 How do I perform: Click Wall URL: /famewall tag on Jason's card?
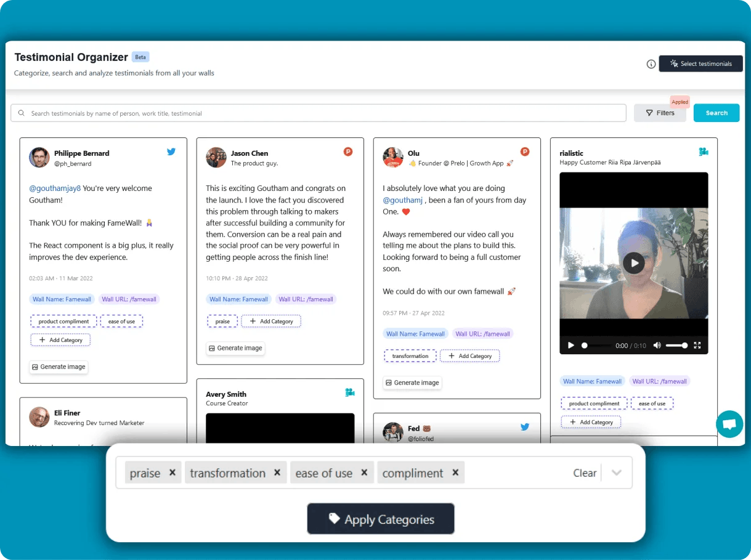pyautogui.click(x=306, y=299)
